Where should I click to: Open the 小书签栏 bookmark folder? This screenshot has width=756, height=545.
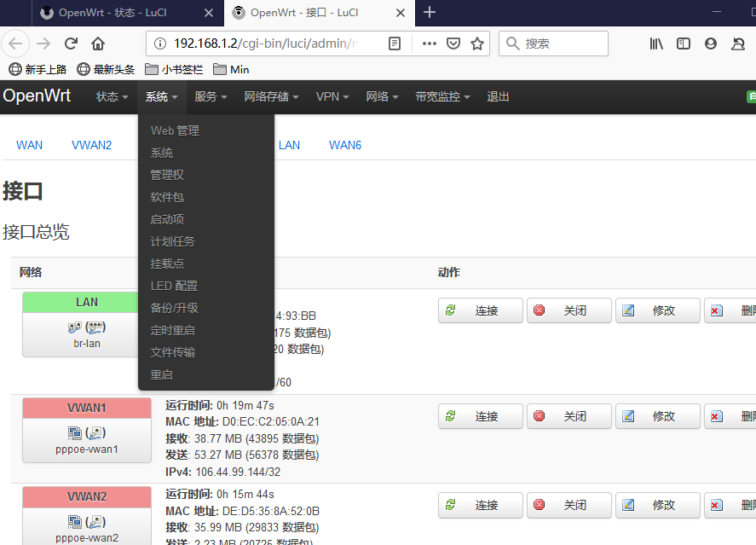coord(174,69)
